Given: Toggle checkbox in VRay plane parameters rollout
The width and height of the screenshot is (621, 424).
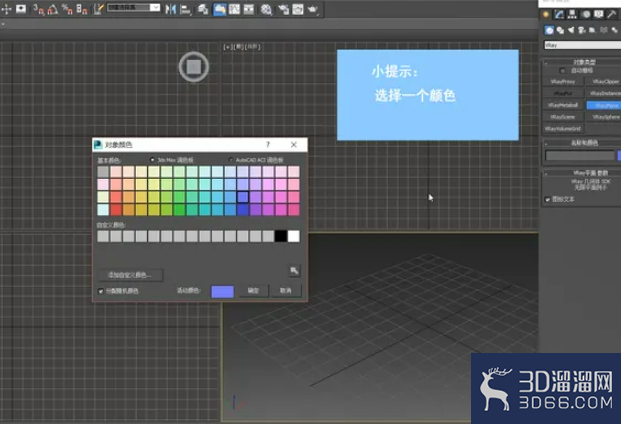Looking at the screenshot, I should (x=548, y=200).
